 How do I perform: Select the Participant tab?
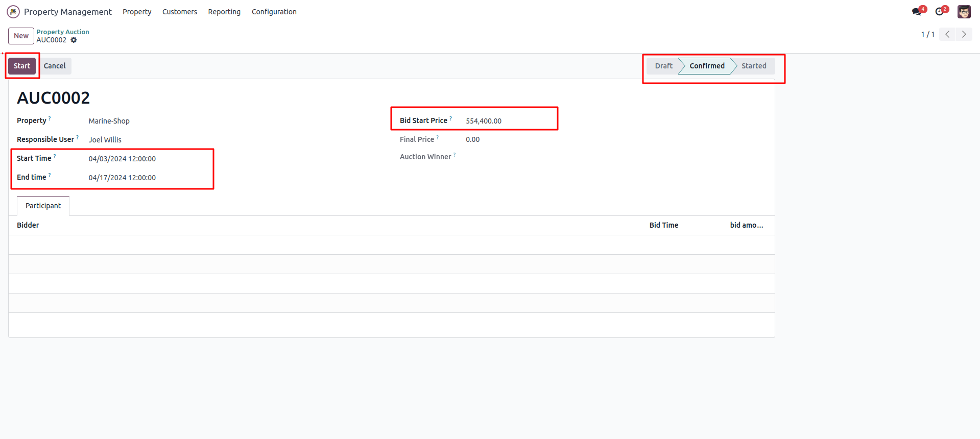click(x=43, y=206)
